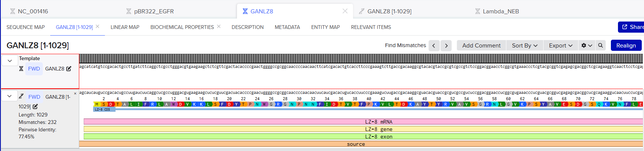
Task: Edit the template GANLZ8 pencil icon
Action: [69, 69]
